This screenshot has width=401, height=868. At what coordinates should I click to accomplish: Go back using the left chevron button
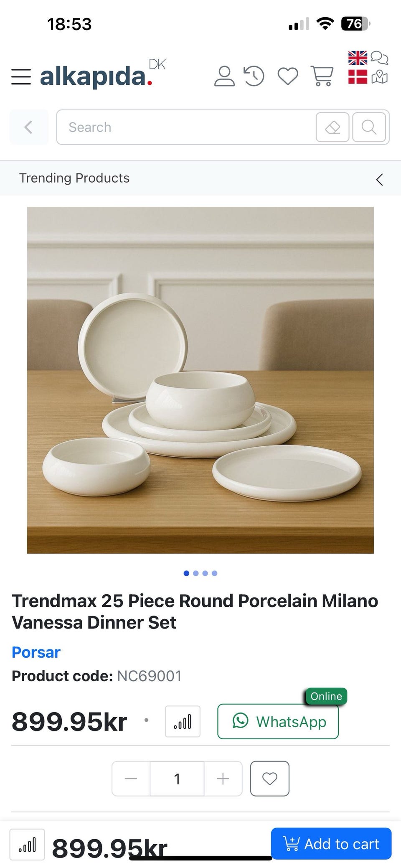29,127
